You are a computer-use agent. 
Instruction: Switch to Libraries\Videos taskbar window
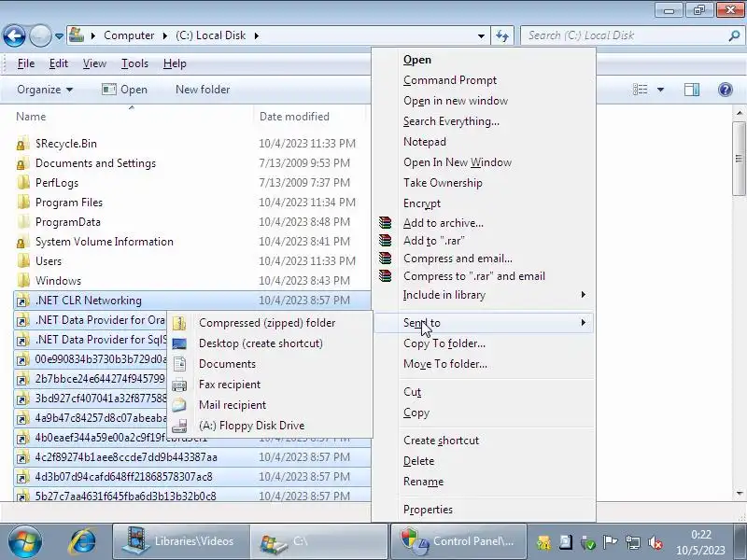[180, 541]
